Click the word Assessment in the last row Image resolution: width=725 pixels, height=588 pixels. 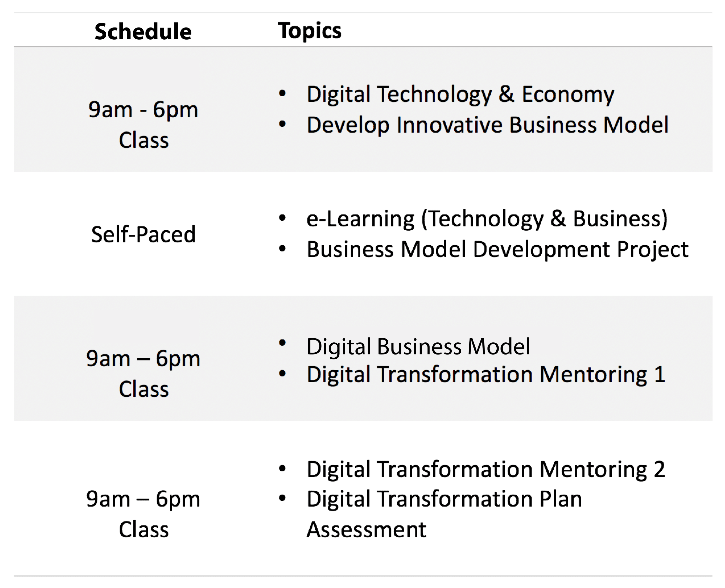pyautogui.click(x=366, y=529)
